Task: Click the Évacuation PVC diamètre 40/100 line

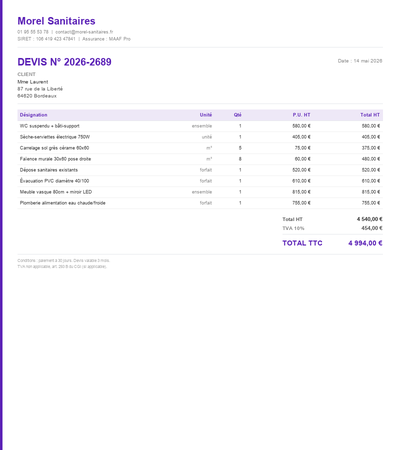Action: pyautogui.click(x=200, y=181)
